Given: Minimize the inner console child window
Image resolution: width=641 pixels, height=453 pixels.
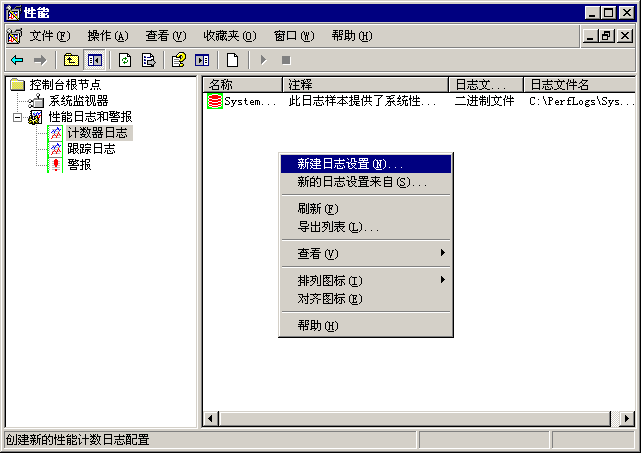Looking at the screenshot, I should (591, 36).
